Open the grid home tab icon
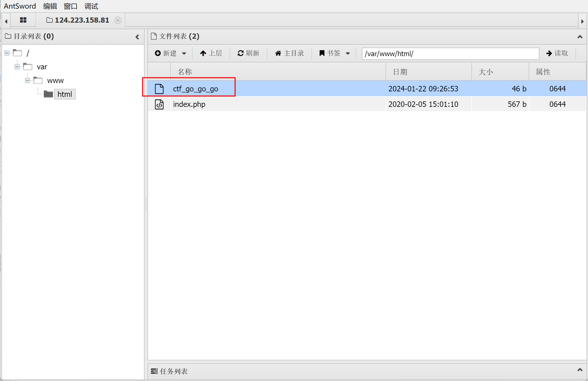This screenshot has height=381, width=588. [x=23, y=20]
